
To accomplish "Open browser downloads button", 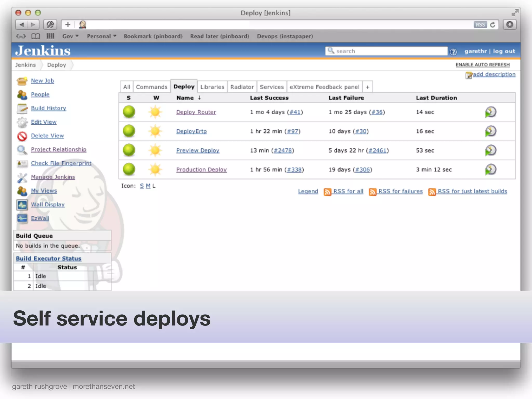I will [x=509, y=25].
